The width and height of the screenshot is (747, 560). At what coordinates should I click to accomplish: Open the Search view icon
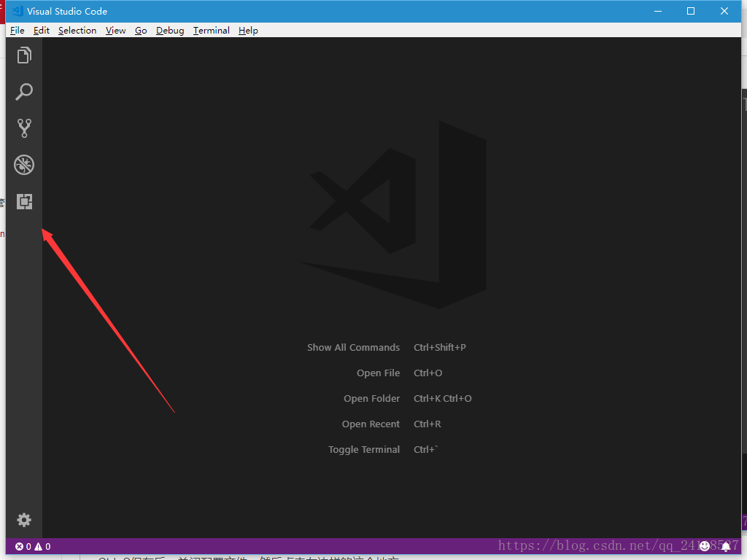(24, 91)
